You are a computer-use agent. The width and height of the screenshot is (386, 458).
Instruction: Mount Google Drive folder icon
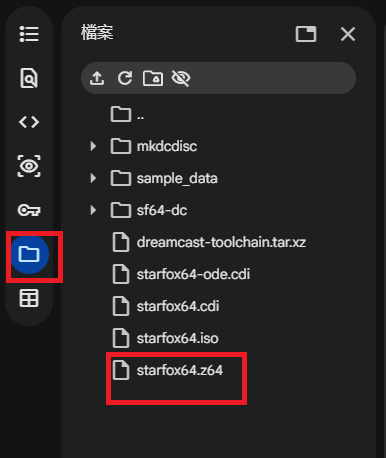(x=153, y=78)
